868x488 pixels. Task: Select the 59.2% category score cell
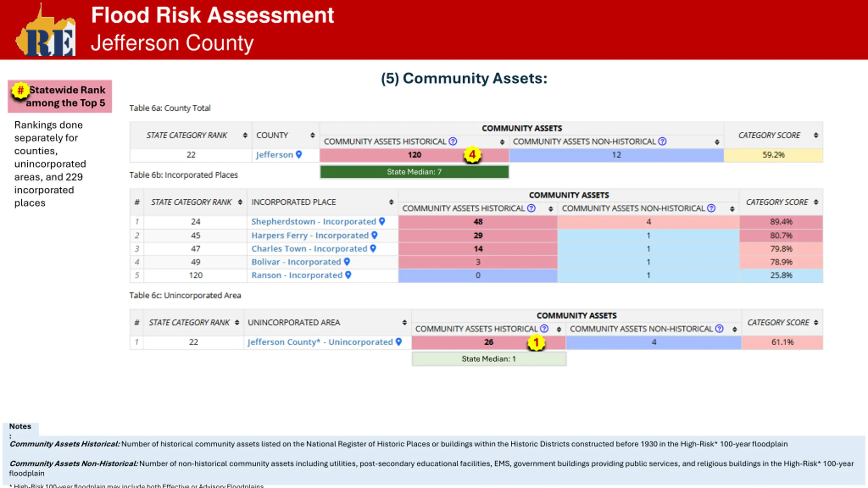(773, 155)
